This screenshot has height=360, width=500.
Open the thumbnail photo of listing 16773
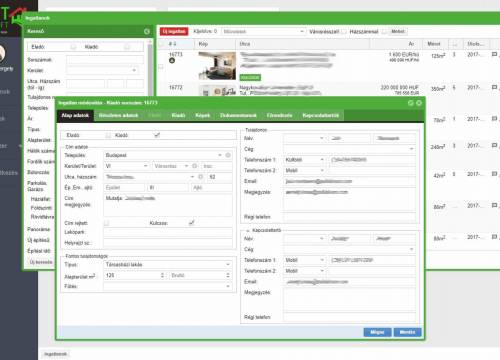(x=217, y=65)
